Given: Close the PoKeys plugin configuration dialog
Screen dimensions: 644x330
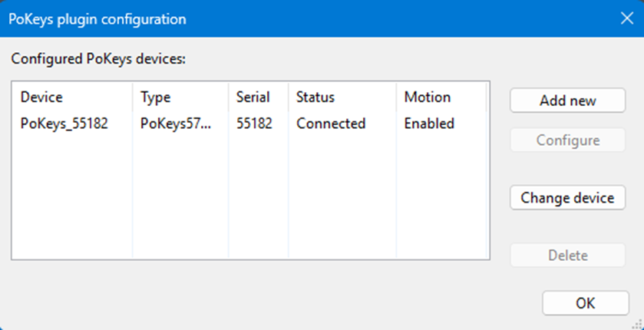Looking at the screenshot, I should point(626,18).
